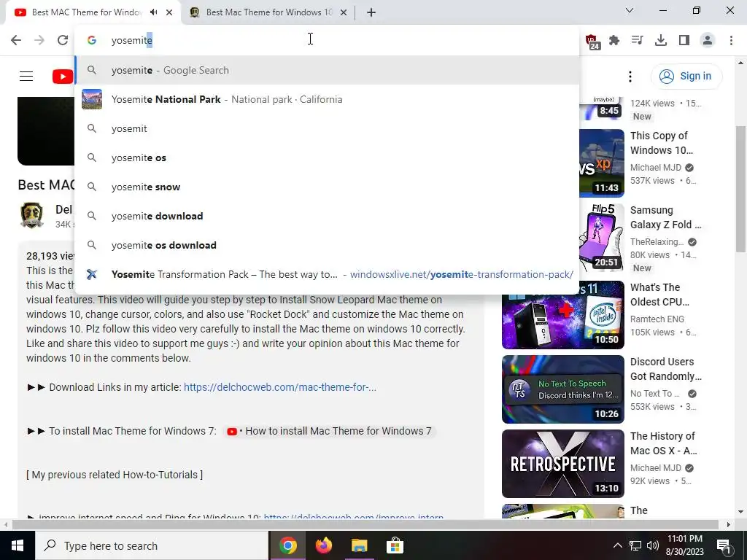The width and height of the screenshot is (747, 560).
Task: Switch to the second Best Mac Theme tab
Action: point(267,12)
